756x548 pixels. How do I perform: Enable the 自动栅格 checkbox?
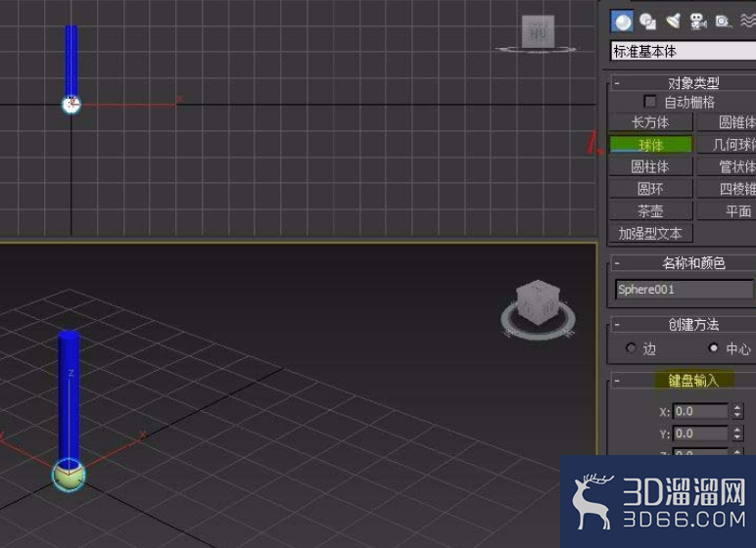(x=649, y=101)
